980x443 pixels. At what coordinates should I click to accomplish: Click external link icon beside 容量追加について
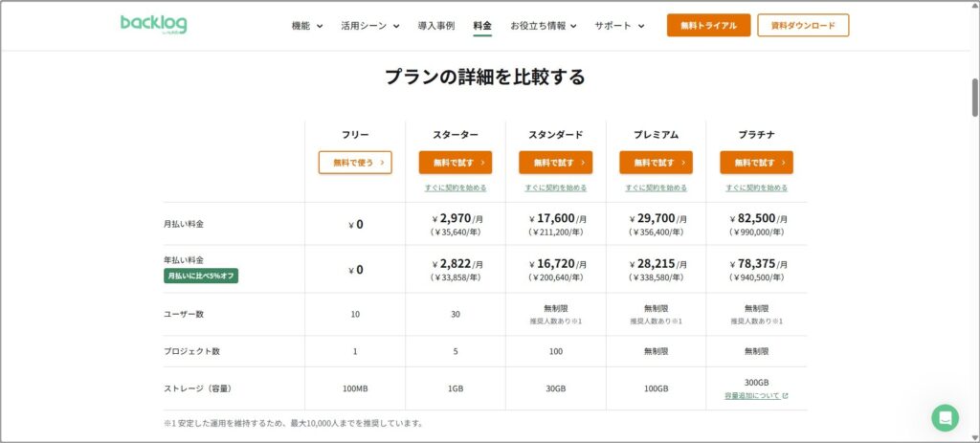tap(786, 395)
